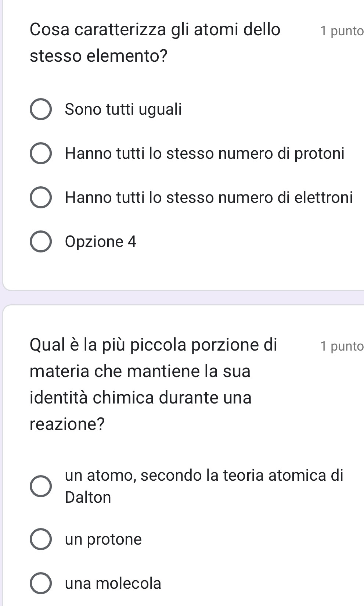Click the answer text 'un protone'
This screenshot has height=606, width=364.
103,539
